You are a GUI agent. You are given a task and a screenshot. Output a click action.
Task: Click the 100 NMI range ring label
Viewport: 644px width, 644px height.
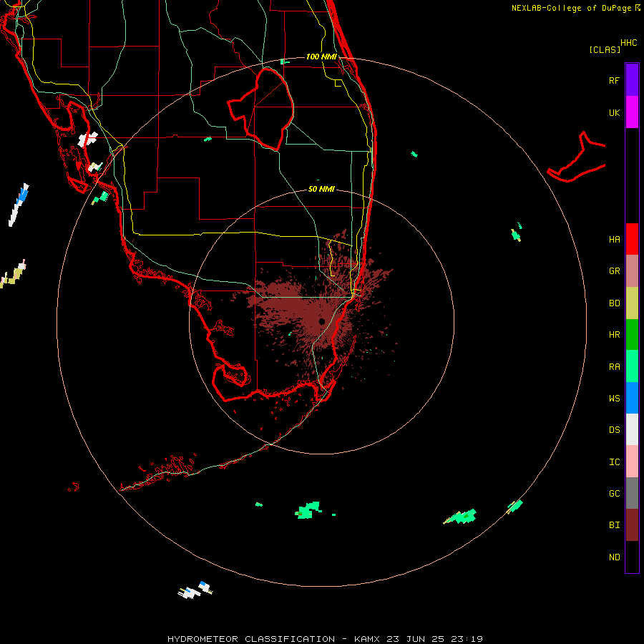(x=321, y=57)
